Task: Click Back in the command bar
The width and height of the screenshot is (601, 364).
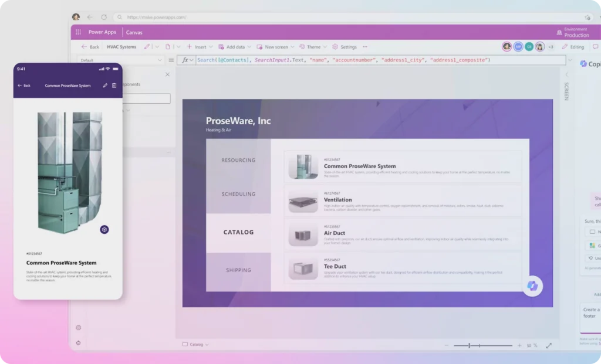Action: coord(90,47)
